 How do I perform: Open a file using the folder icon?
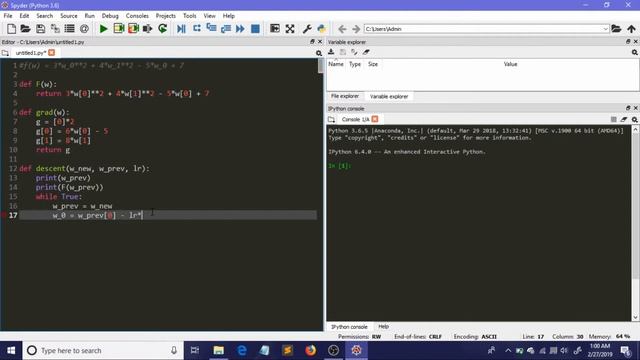[25, 29]
